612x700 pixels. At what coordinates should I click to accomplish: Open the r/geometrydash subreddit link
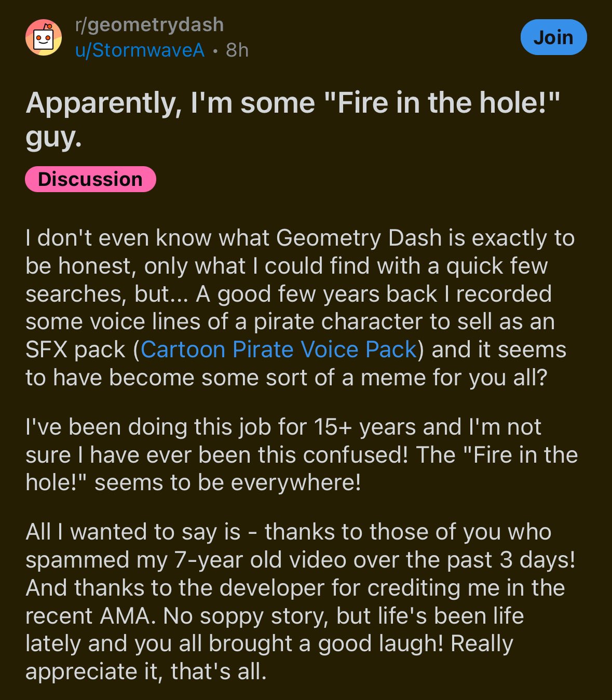click(x=149, y=24)
